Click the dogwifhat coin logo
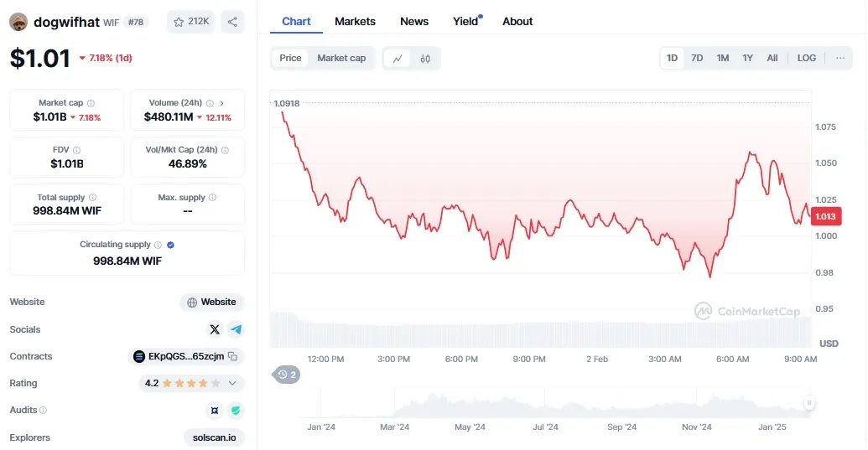Screen dimensions: 868x450 [x=18, y=22]
